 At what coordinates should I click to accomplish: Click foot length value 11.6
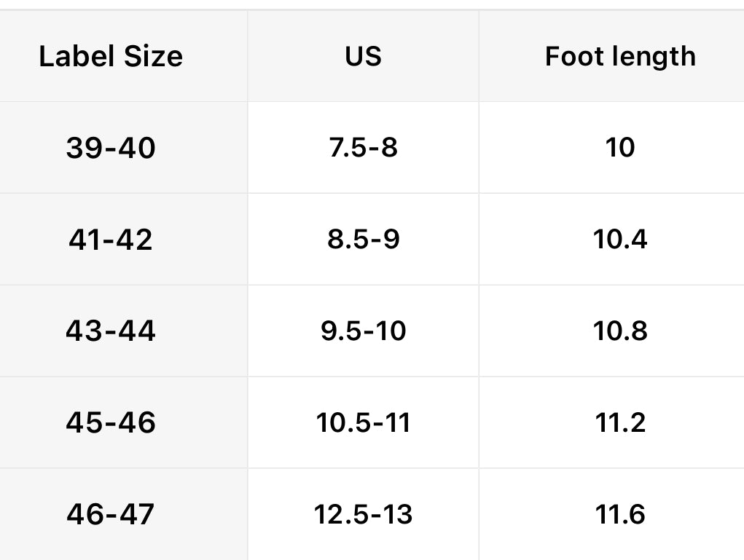point(620,515)
